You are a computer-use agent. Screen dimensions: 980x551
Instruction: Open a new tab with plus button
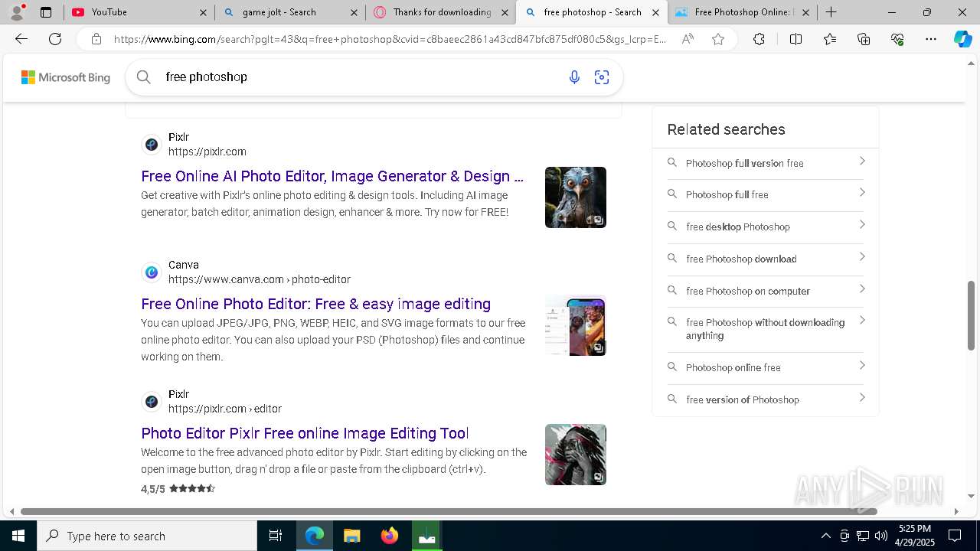point(831,12)
